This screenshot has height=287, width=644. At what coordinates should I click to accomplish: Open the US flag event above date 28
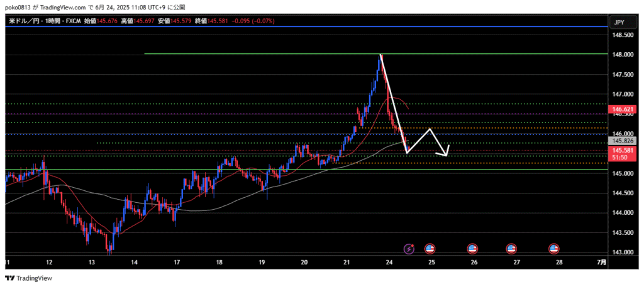coord(554,249)
